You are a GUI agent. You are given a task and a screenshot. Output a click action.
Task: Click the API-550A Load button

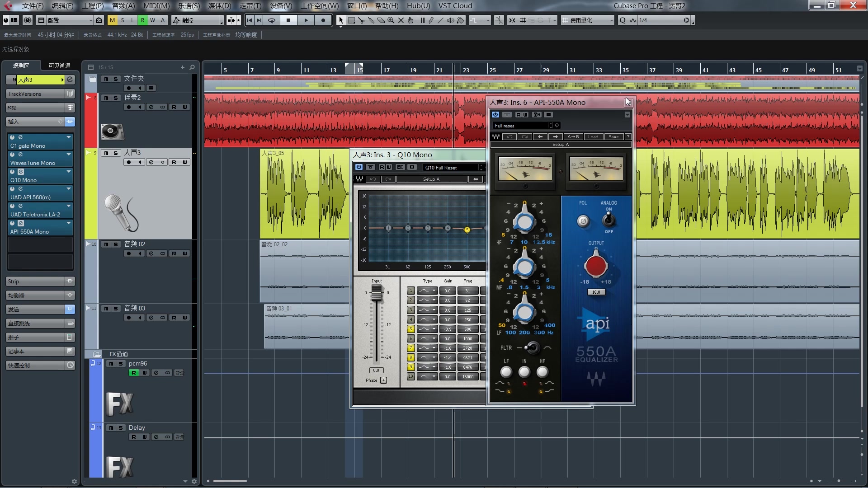[593, 136]
